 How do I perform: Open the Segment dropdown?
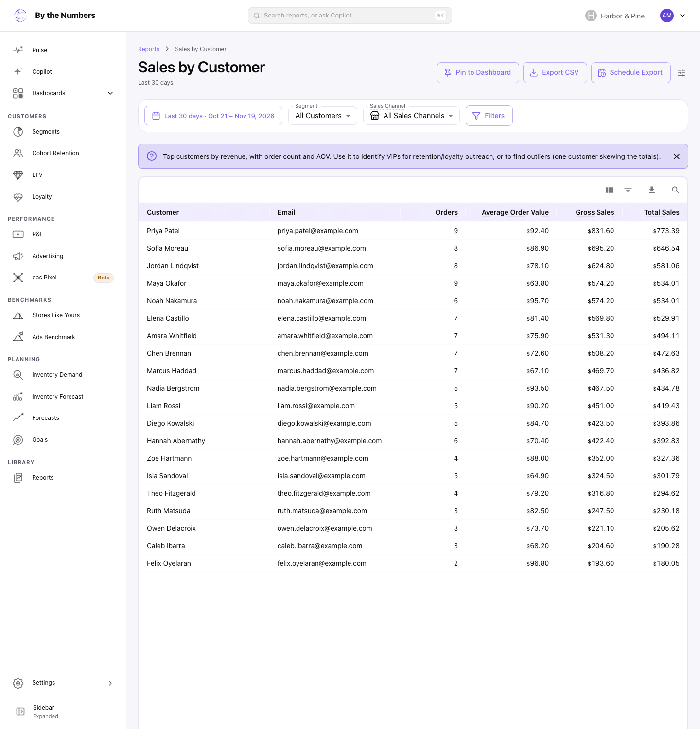click(x=323, y=116)
